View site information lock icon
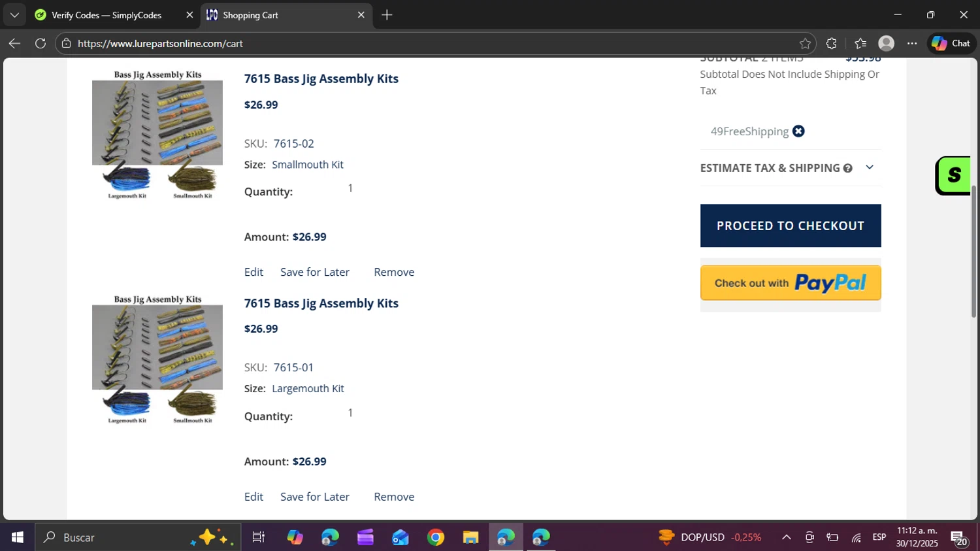Viewport: 980px width, 551px height. pos(66,43)
